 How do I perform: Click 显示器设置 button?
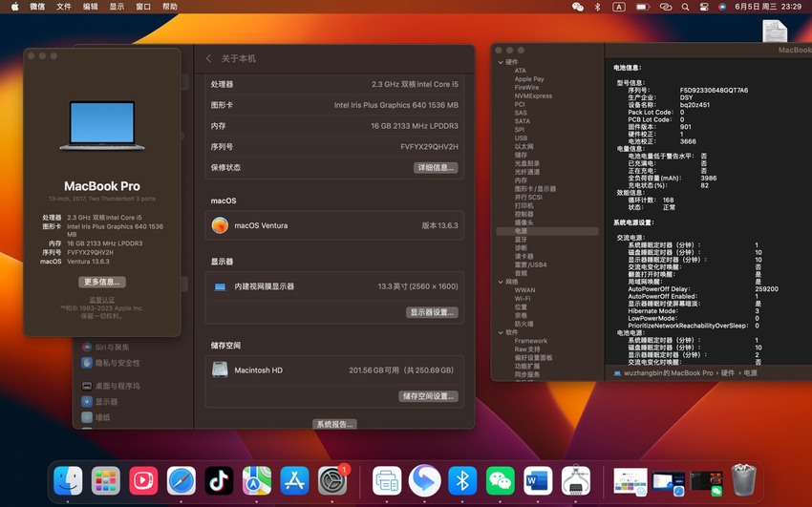pyautogui.click(x=432, y=312)
